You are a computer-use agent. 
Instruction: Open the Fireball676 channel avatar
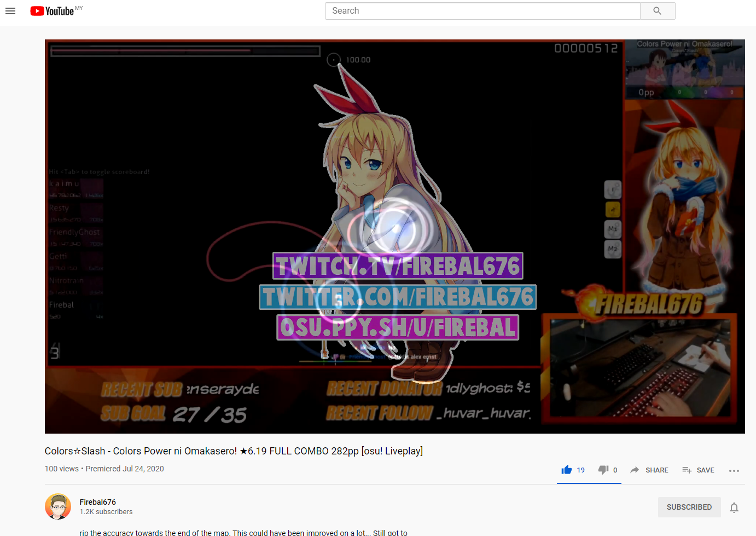[58, 506]
